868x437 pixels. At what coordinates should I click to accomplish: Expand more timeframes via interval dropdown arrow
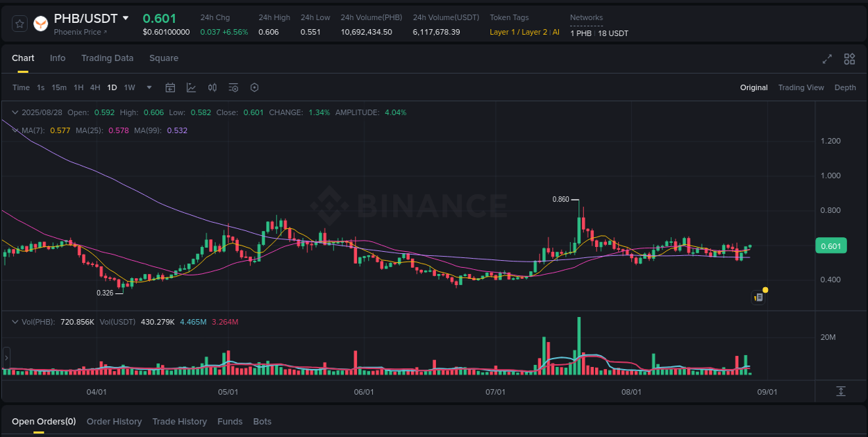pos(149,87)
